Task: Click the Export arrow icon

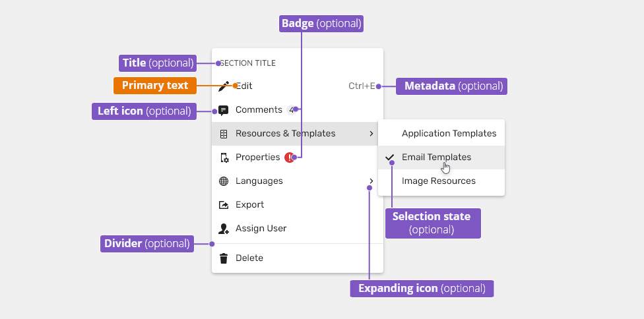Action: coord(224,205)
